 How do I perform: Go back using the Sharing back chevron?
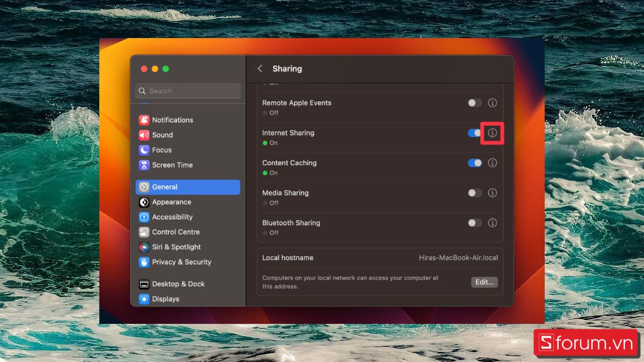click(260, 69)
